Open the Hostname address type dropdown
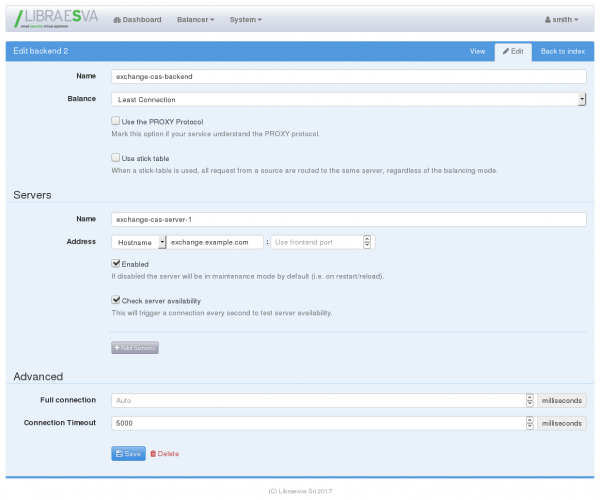The height and width of the screenshot is (500, 600). tap(138, 242)
